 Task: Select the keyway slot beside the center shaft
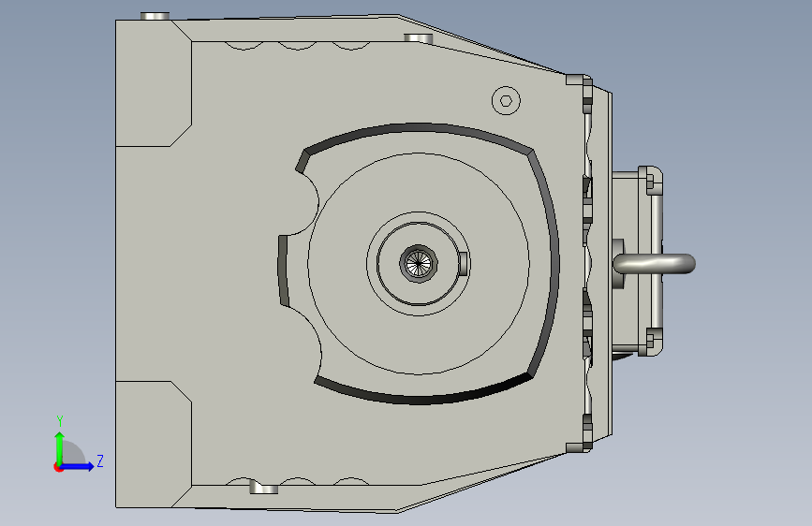464,264
